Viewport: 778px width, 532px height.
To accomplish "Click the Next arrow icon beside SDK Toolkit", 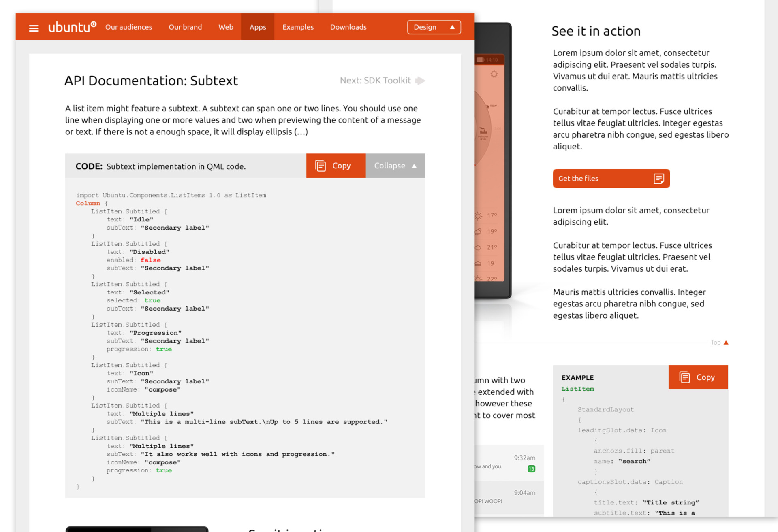I will click(420, 81).
